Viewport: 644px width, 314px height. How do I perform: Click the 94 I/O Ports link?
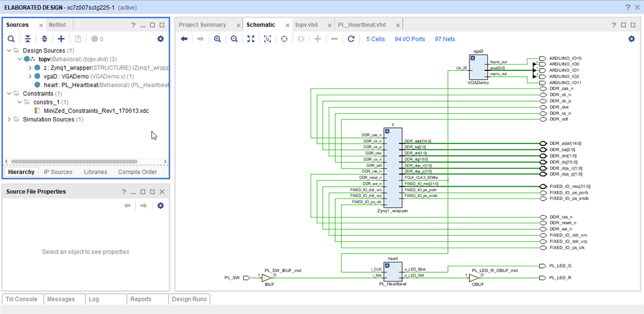pos(410,39)
